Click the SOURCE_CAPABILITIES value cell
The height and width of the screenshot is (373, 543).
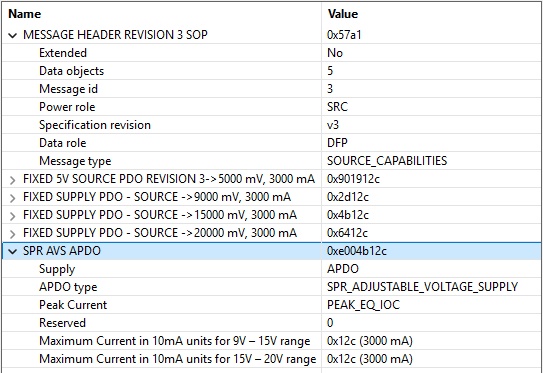point(431,161)
